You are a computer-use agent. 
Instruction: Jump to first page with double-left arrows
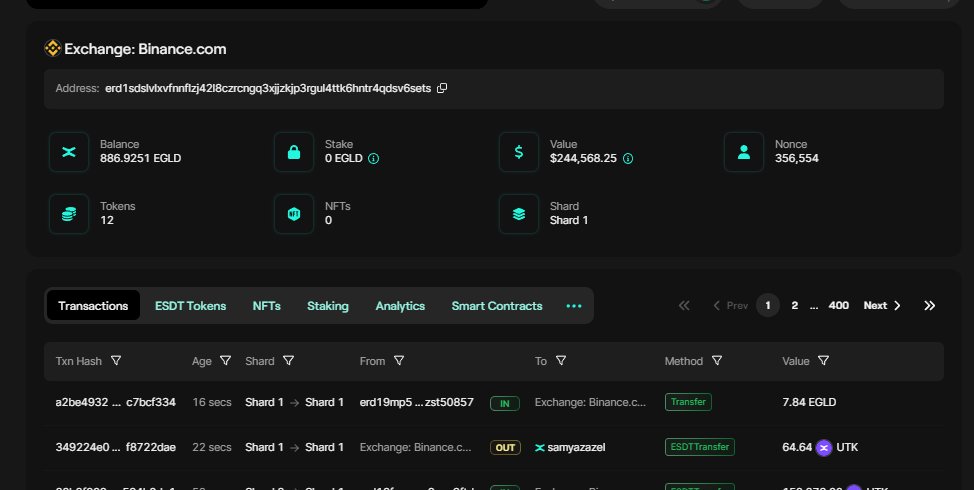pyautogui.click(x=684, y=306)
